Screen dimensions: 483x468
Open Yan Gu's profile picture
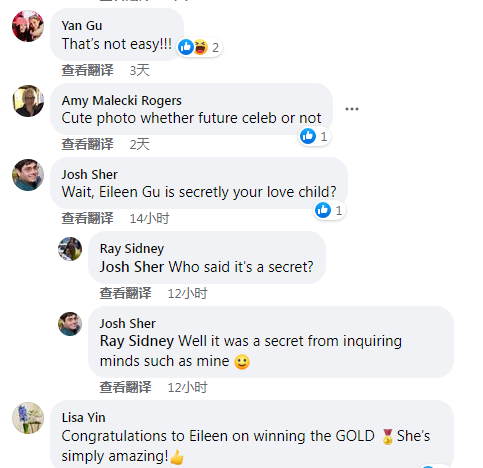[28, 26]
